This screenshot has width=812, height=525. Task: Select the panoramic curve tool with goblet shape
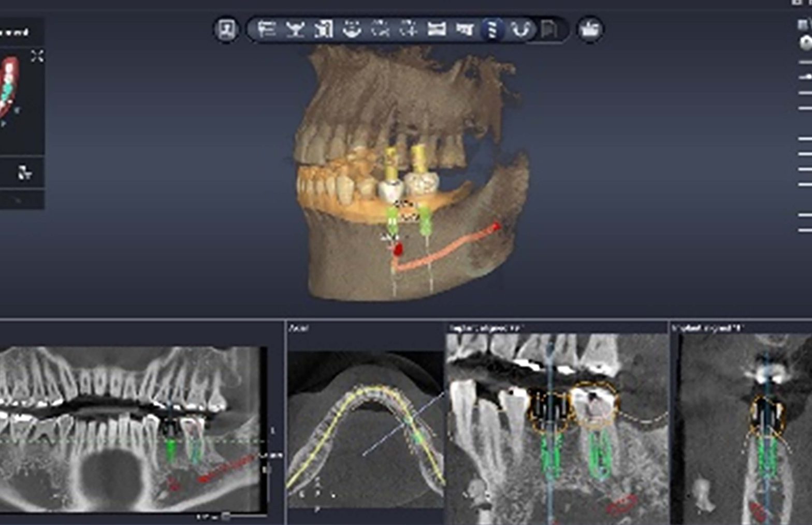(x=295, y=30)
